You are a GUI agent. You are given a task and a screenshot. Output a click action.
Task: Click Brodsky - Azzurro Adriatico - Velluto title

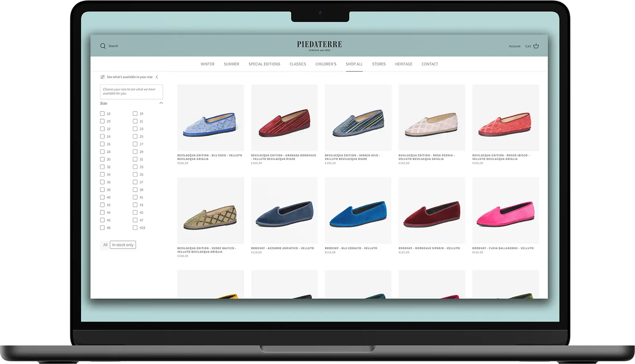282,248
